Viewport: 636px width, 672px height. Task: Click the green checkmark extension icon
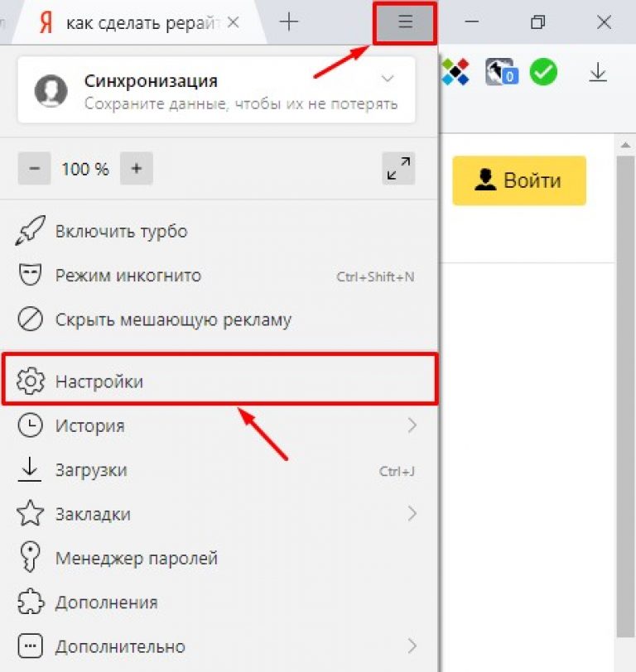tap(543, 71)
